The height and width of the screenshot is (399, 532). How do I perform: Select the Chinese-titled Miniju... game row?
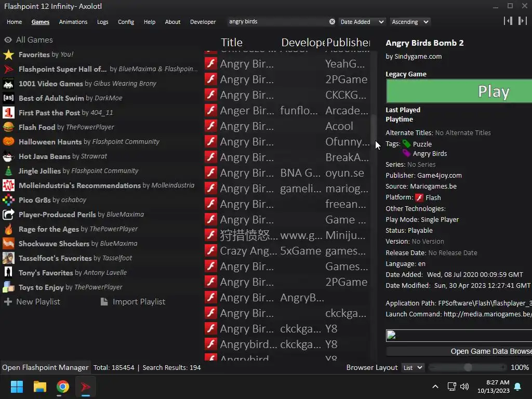pos(287,235)
